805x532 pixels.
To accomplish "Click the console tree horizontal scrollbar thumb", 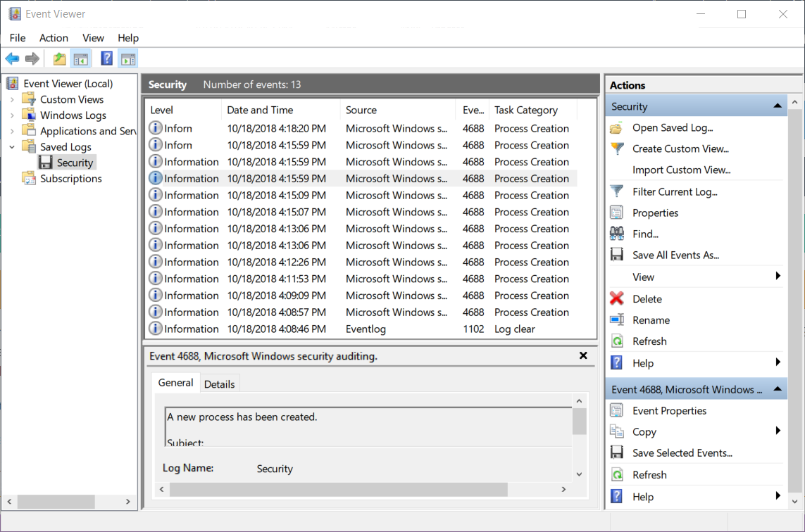I will [56, 502].
